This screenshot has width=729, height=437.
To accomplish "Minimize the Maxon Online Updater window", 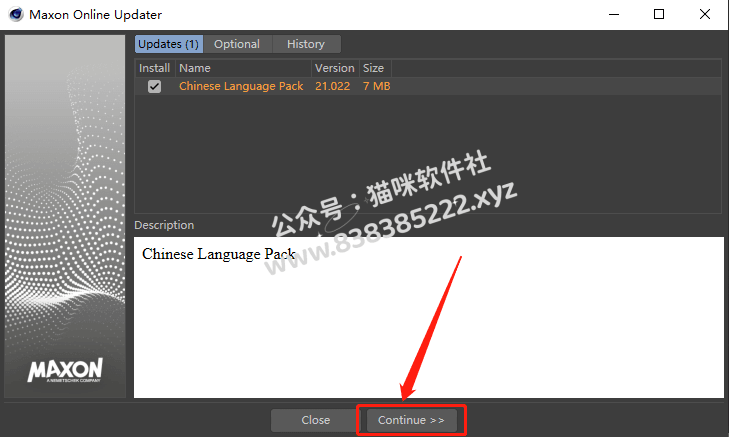I will pyautogui.click(x=614, y=14).
